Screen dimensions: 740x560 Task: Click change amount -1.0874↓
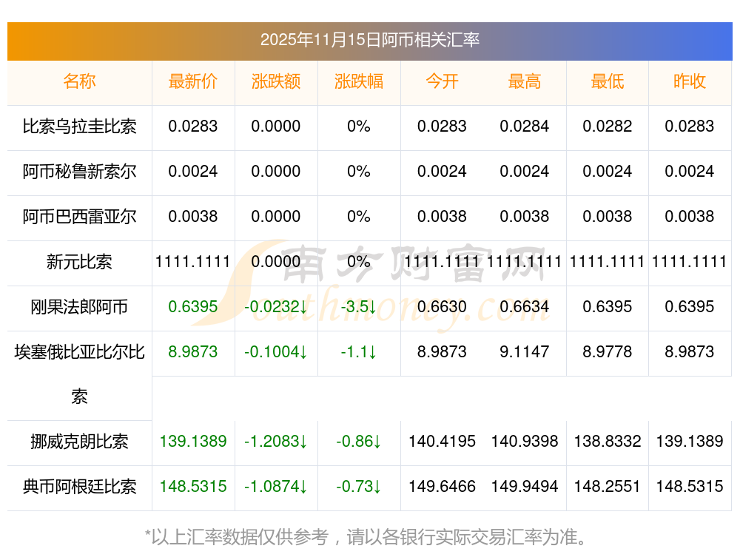[x=276, y=487]
